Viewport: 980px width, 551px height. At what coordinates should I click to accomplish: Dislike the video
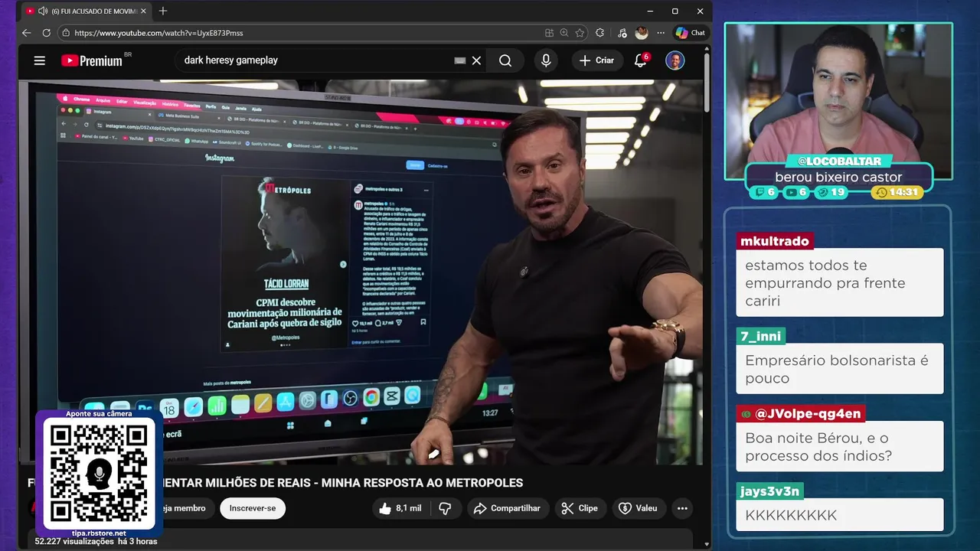pos(445,508)
